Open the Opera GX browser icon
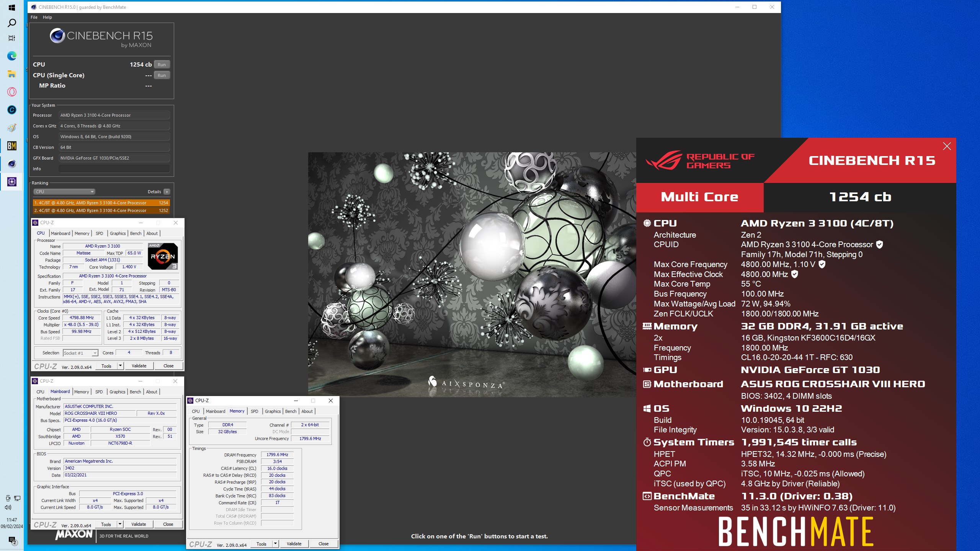The height and width of the screenshot is (551, 980). (12, 92)
